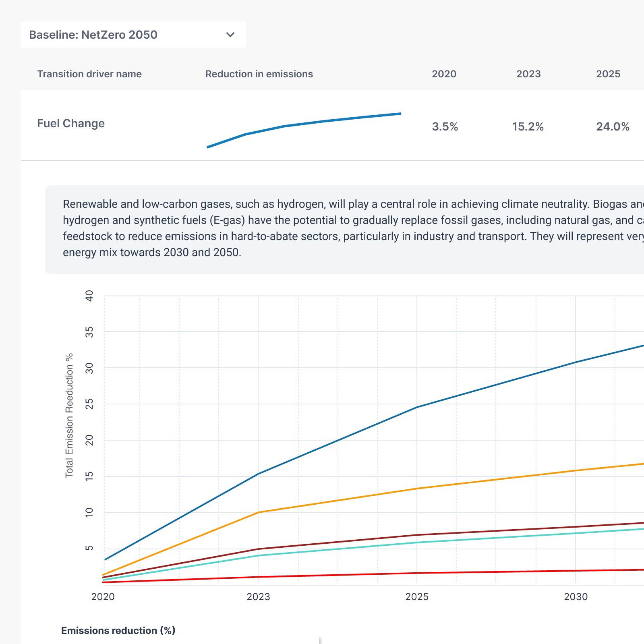Click the 2025 x-axis label on chart
644x644 pixels.
coord(417,596)
